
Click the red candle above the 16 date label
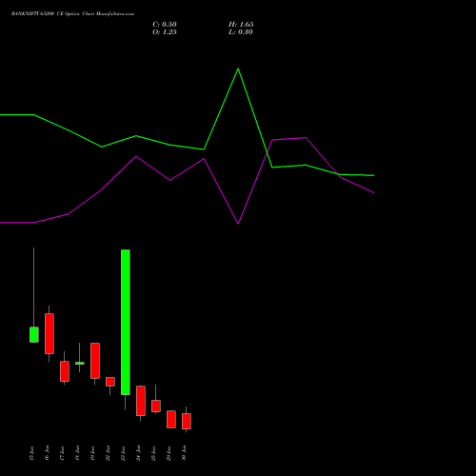[50, 333]
